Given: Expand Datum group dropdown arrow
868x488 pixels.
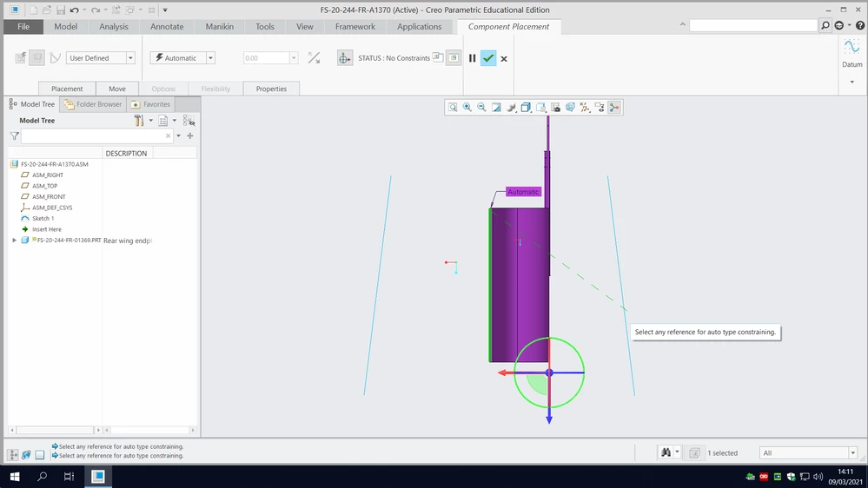Looking at the screenshot, I should [852, 82].
